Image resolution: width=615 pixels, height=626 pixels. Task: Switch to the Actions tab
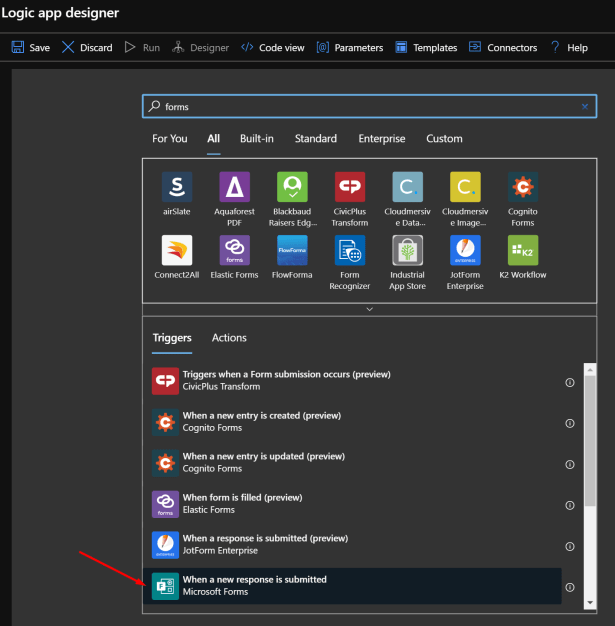(x=229, y=338)
